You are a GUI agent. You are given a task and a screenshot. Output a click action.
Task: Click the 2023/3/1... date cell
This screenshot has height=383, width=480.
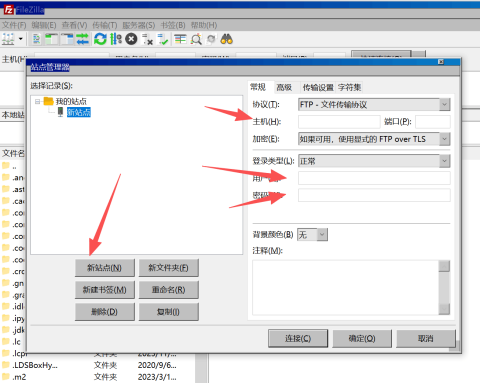[x=157, y=377]
